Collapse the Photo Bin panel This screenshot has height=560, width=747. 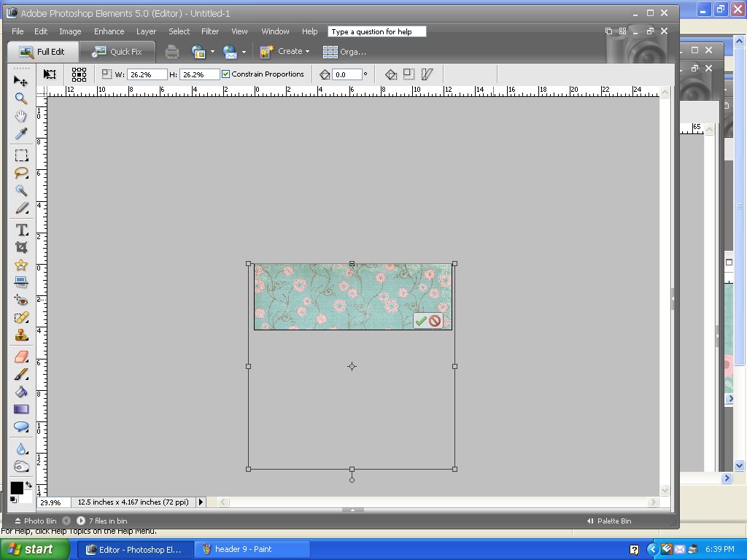coord(35,521)
